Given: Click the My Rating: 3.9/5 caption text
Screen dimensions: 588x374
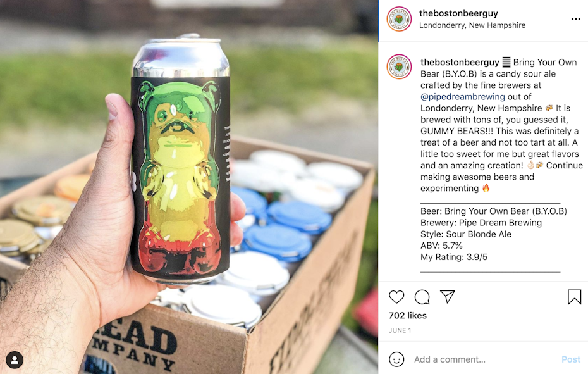Looking at the screenshot, I should point(454,257).
